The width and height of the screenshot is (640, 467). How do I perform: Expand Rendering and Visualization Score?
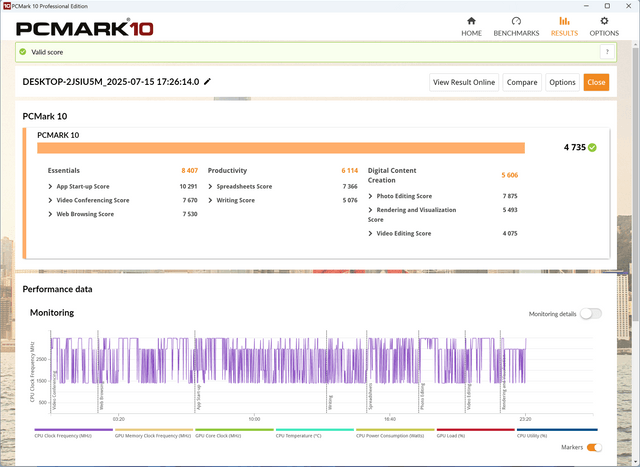pyautogui.click(x=370, y=210)
